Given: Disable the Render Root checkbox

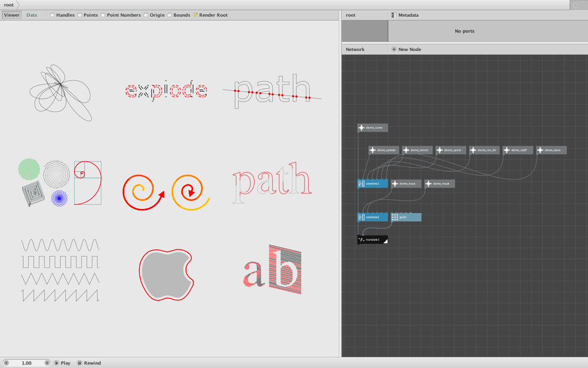Looking at the screenshot, I should pos(195,15).
